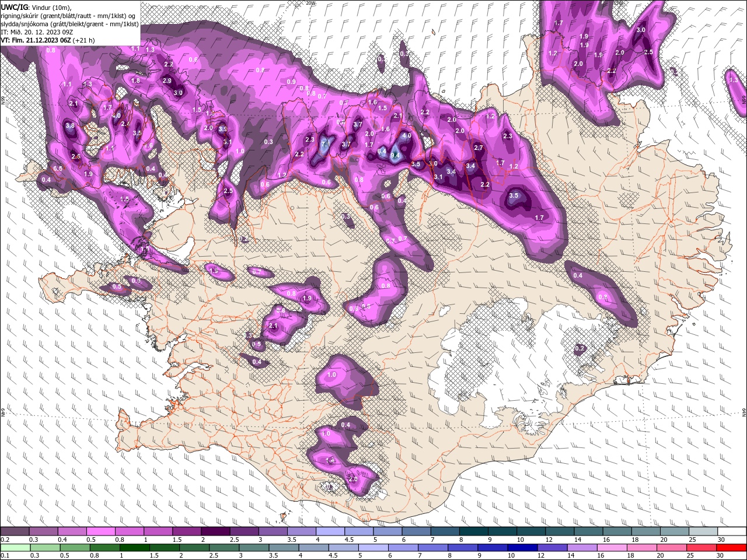Click the 'VT: Fim. 21.12.2023 06Z' valid time text
The width and height of the screenshot is (747, 560).
pos(36,40)
